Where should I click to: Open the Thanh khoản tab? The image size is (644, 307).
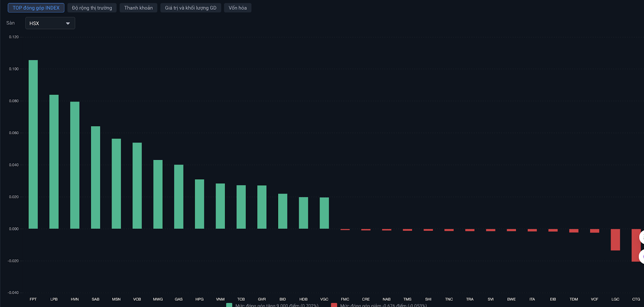click(x=138, y=8)
